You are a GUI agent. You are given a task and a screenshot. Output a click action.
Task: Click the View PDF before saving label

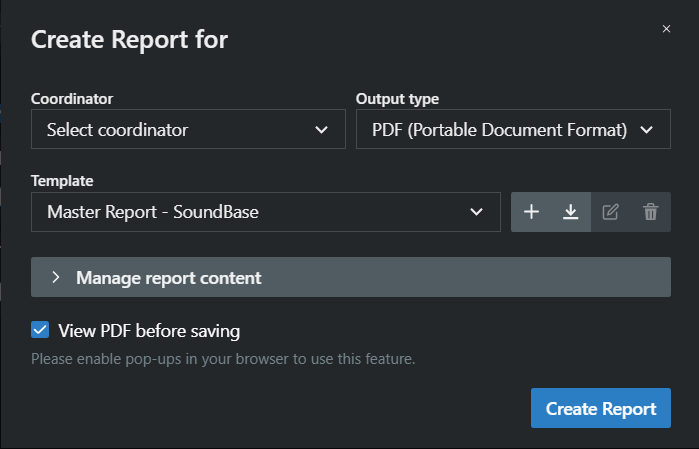pos(149,331)
